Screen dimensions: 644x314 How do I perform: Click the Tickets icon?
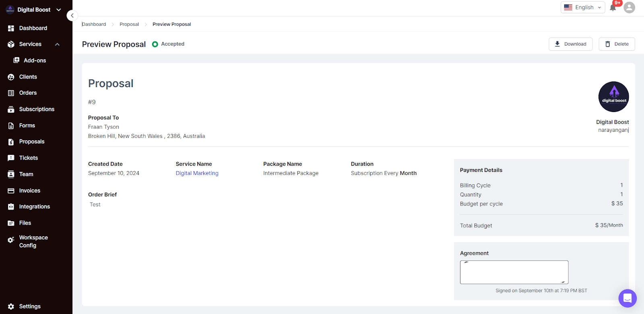click(x=11, y=158)
